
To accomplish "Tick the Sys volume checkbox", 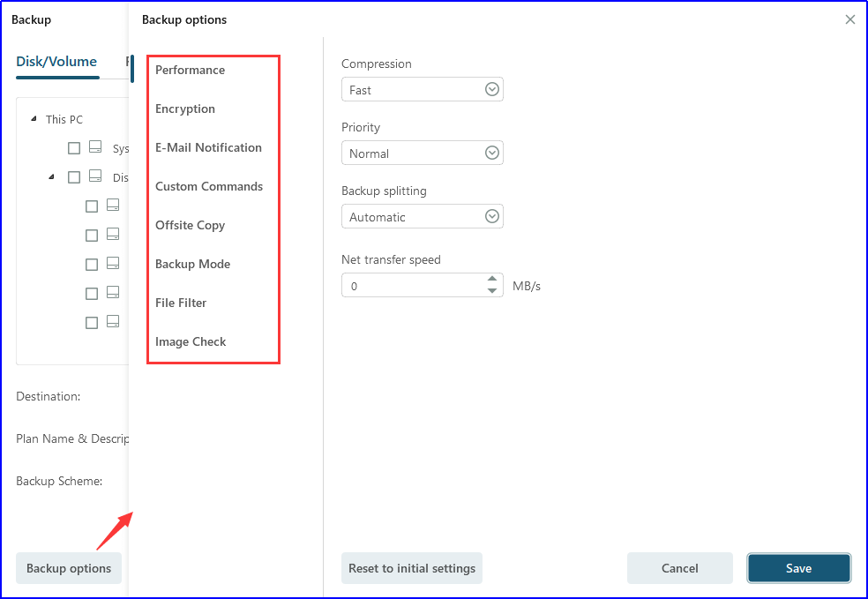I will click(x=74, y=148).
